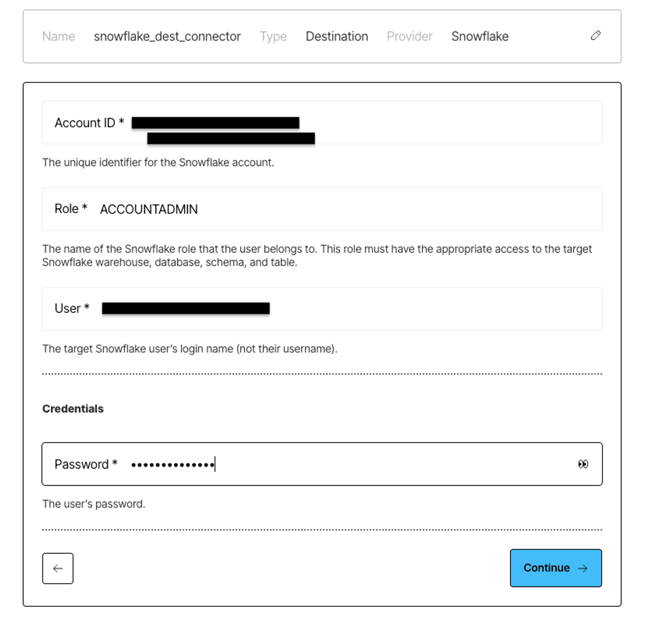Click the Account ID description text

pyautogui.click(x=158, y=162)
